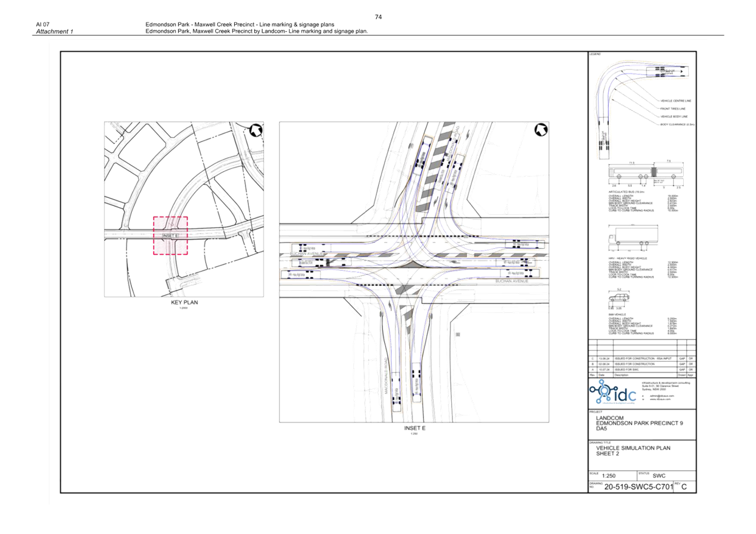The height and width of the screenshot is (534, 756).
Task: Click the turning-path legend diagram
Action: click(x=642, y=111)
